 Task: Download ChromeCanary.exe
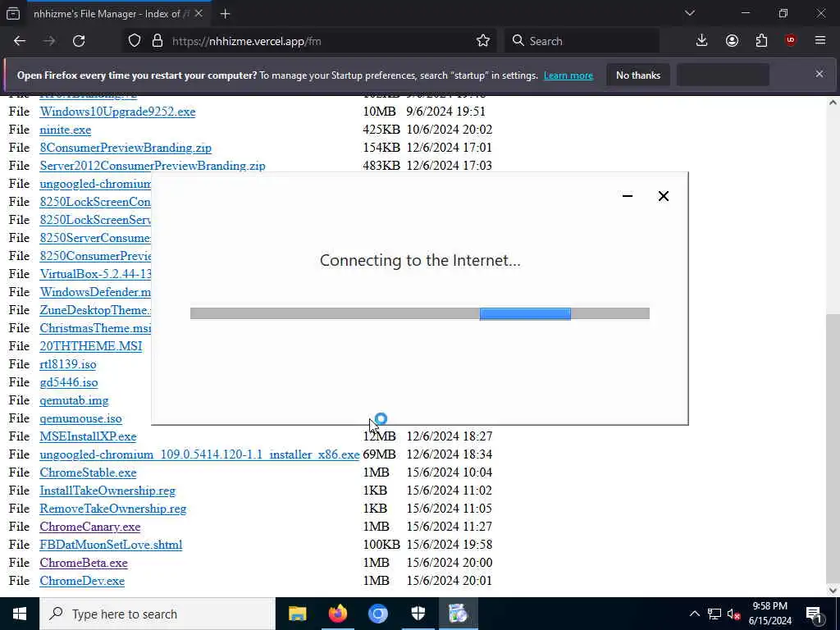(90, 527)
